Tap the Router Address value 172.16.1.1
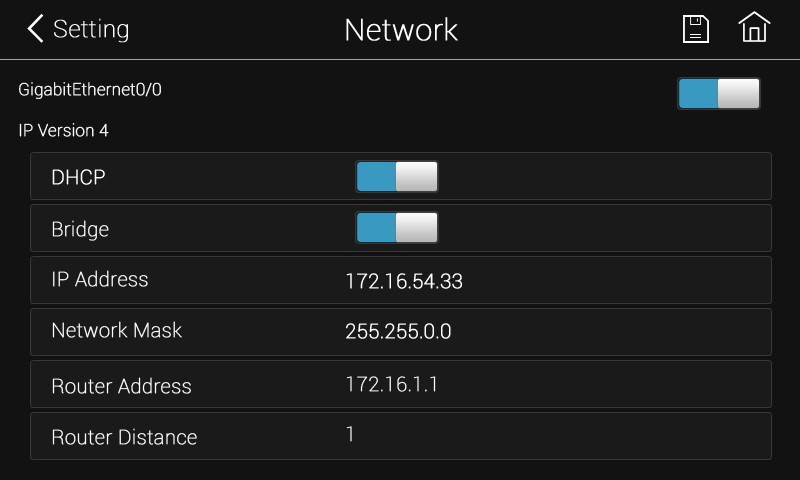Image resolution: width=800 pixels, height=480 pixels. point(391,384)
